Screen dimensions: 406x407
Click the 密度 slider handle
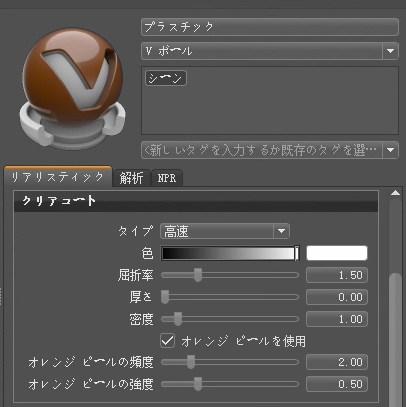tap(178, 319)
